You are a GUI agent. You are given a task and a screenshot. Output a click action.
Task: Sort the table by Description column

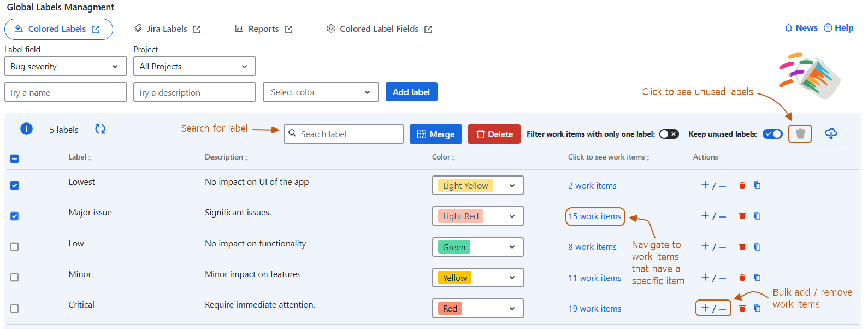[226, 157]
